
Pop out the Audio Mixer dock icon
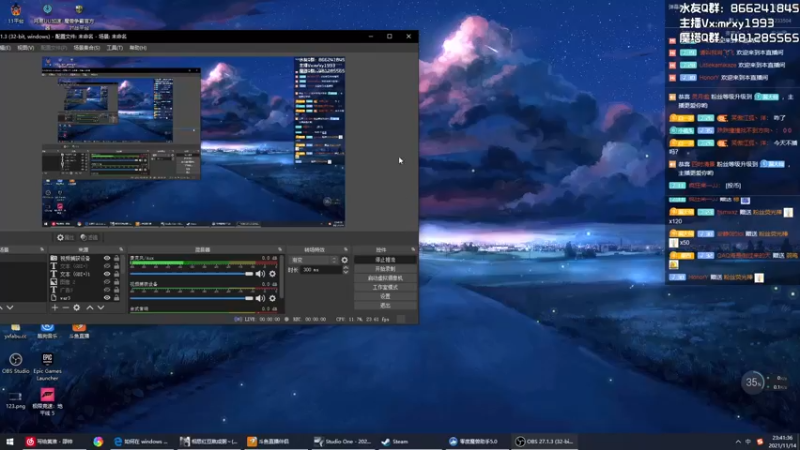[280, 249]
